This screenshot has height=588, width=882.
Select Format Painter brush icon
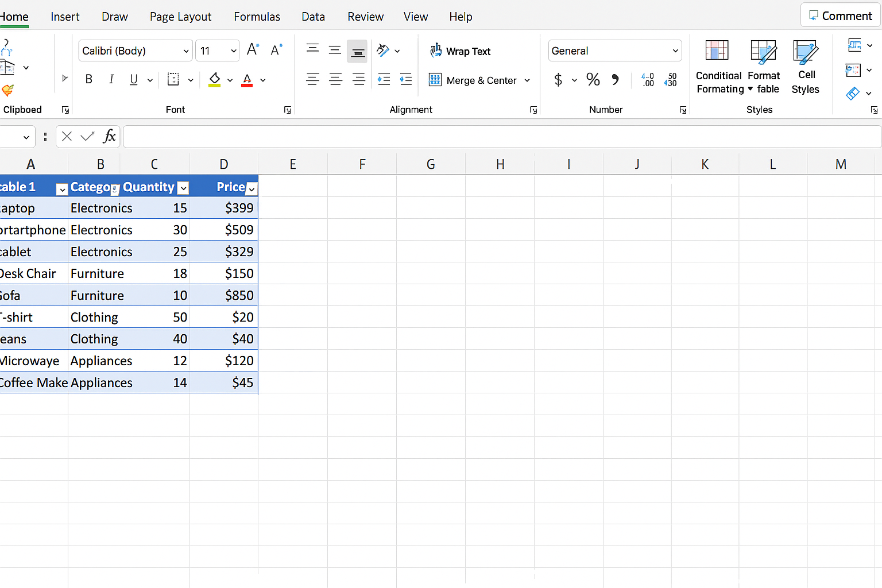click(7, 90)
